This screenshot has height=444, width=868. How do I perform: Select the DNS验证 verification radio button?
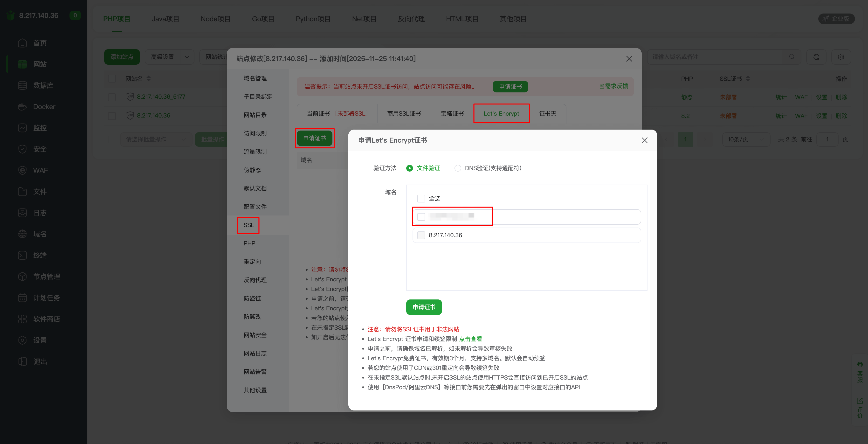click(458, 168)
